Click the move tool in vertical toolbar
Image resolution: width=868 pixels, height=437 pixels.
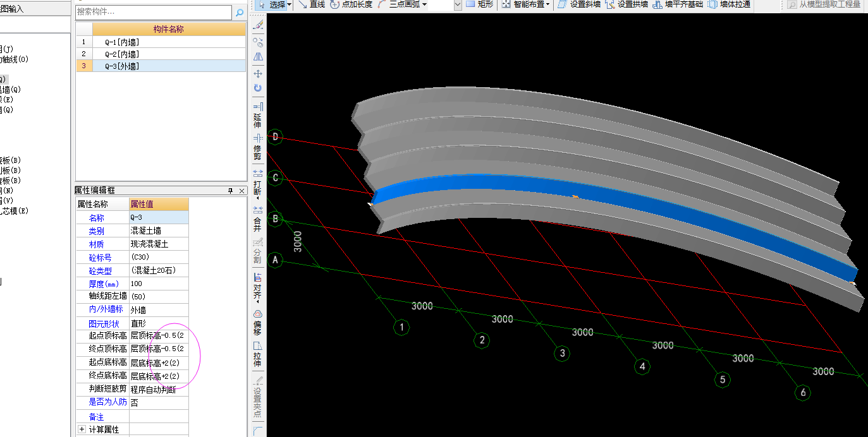pyautogui.click(x=258, y=74)
